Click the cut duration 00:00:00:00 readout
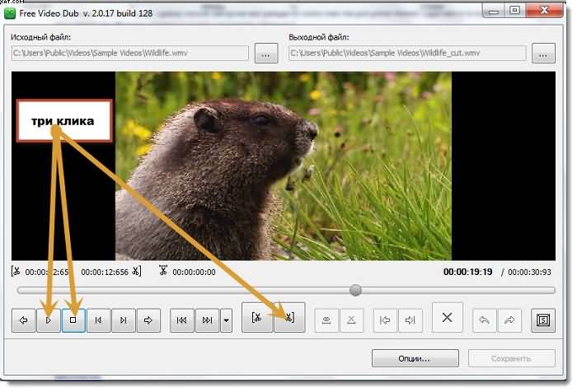The width and height of the screenshot is (577, 392). (x=194, y=272)
